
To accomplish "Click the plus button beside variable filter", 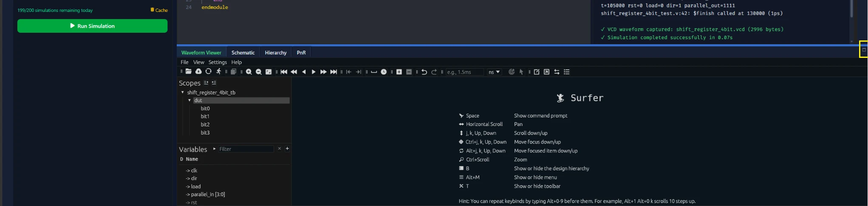I will tap(287, 149).
